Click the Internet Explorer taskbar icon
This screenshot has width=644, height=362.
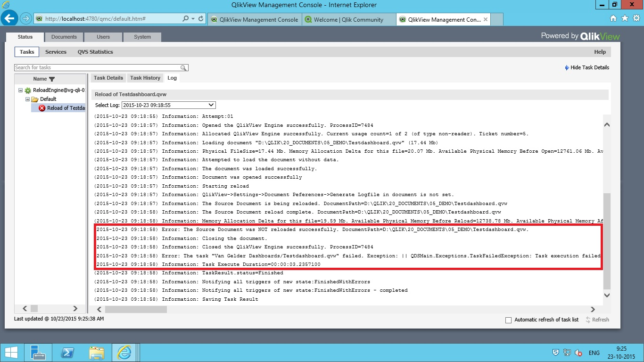tap(124, 353)
